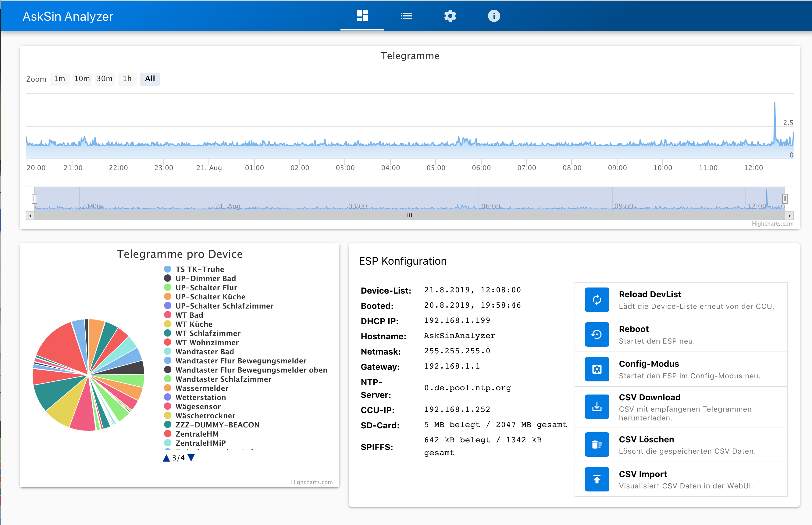Go to next legend page arrow
The height and width of the screenshot is (525, 812).
(x=191, y=458)
